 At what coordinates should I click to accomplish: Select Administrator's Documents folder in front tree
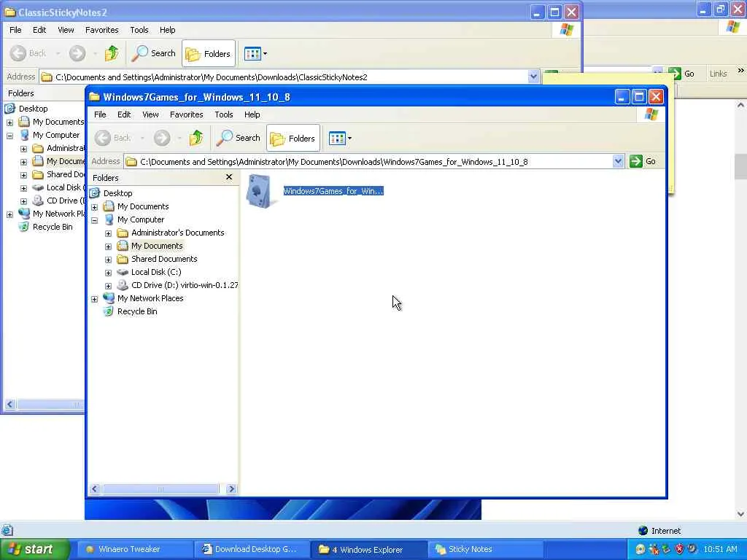[178, 233]
